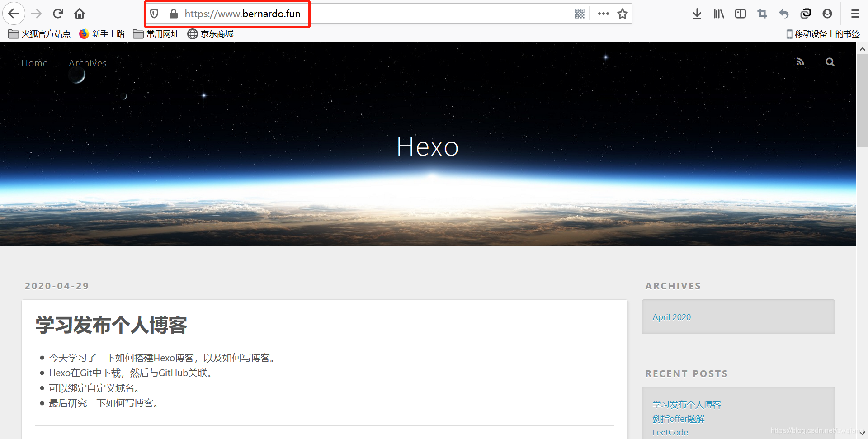Reload the page with the refresh icon

(x=58, y=14)
